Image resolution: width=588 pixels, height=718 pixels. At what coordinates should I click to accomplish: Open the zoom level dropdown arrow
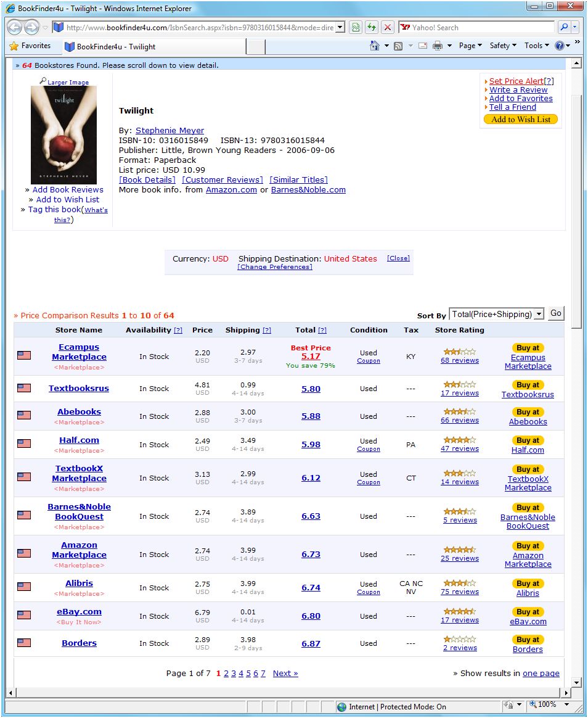(566, 704)
